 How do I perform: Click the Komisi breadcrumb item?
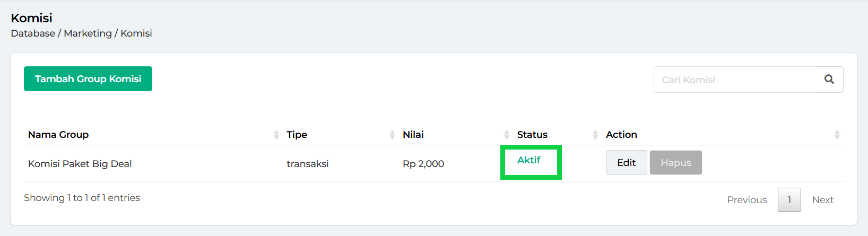tap(136, 33)
